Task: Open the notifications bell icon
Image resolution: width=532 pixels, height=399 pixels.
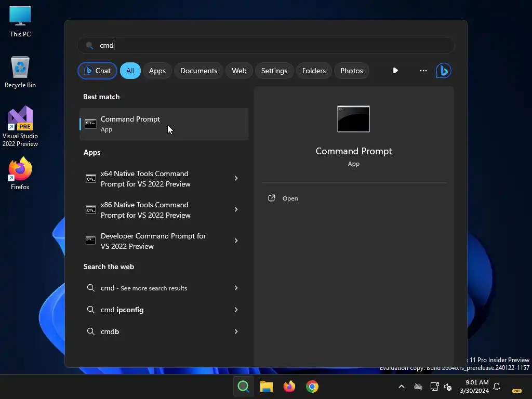Action: click(x=497, y=387)
